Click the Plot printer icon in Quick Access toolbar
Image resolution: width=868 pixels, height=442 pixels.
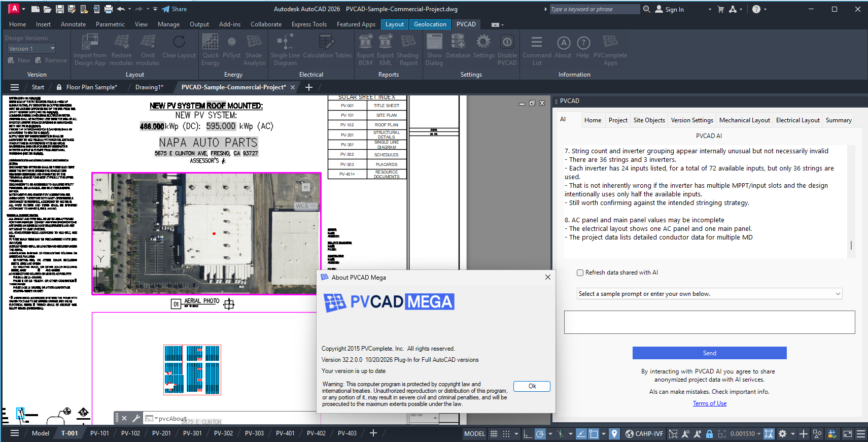pos(108,9)
